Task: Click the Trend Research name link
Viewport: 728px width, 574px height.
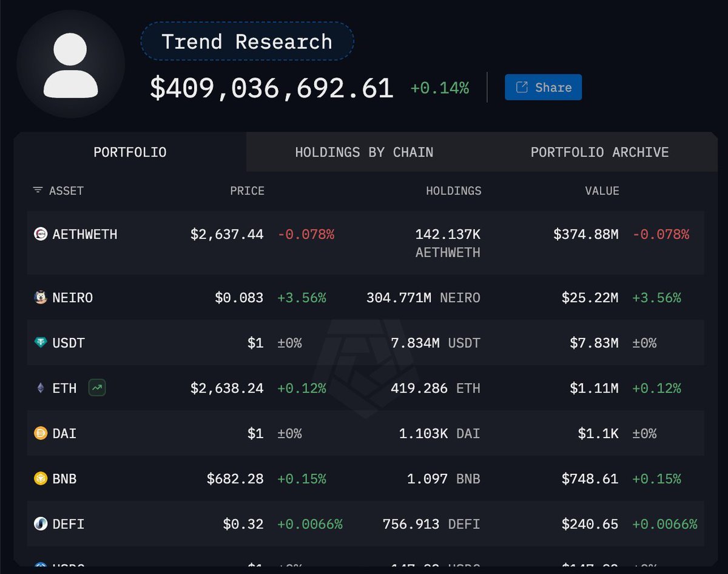Action: [x=246, y=41]
